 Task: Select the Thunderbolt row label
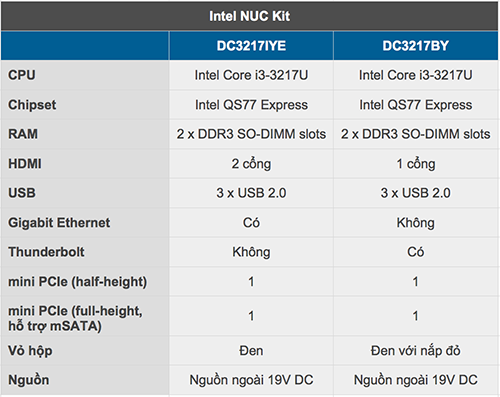point(46,252)
